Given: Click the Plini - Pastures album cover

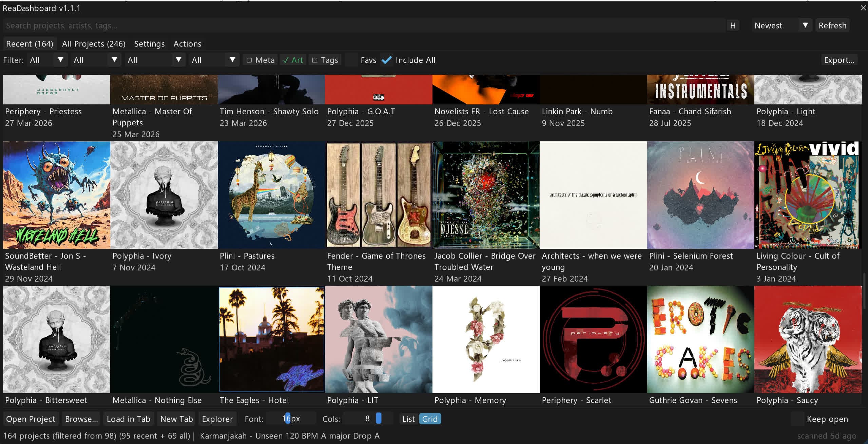Looking at the screenshot, I should click(x=271, y=195).
